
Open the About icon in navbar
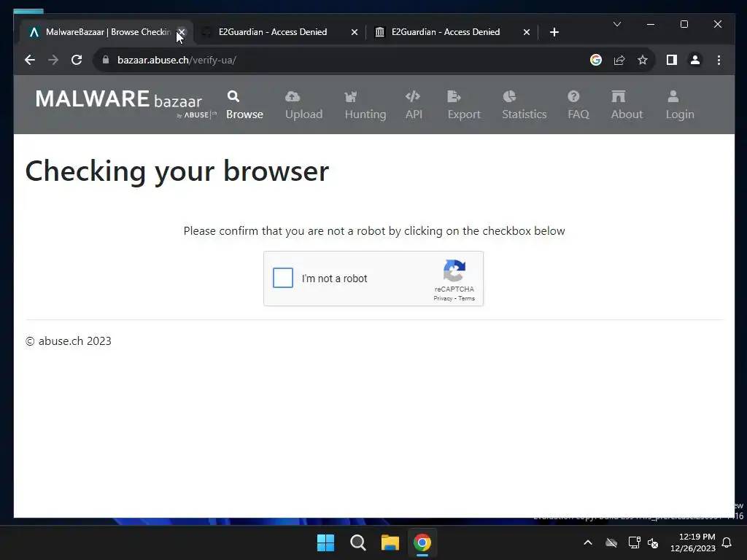[619, 97]
